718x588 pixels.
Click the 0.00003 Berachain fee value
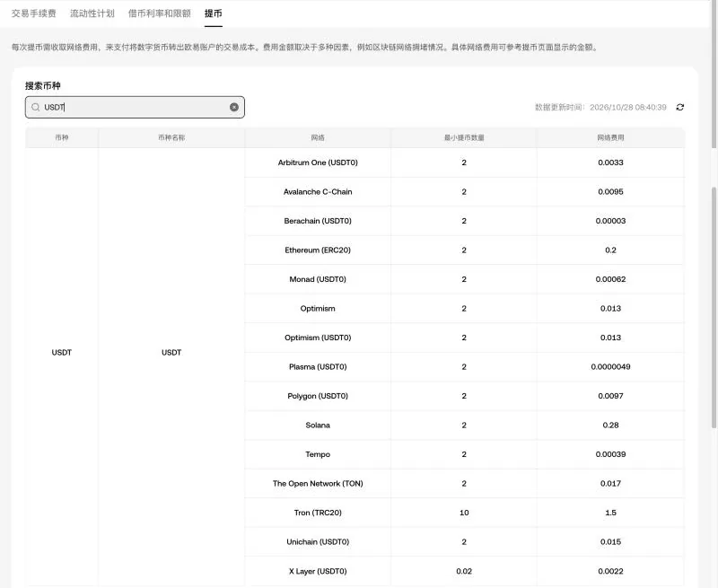tap(610, 221)
